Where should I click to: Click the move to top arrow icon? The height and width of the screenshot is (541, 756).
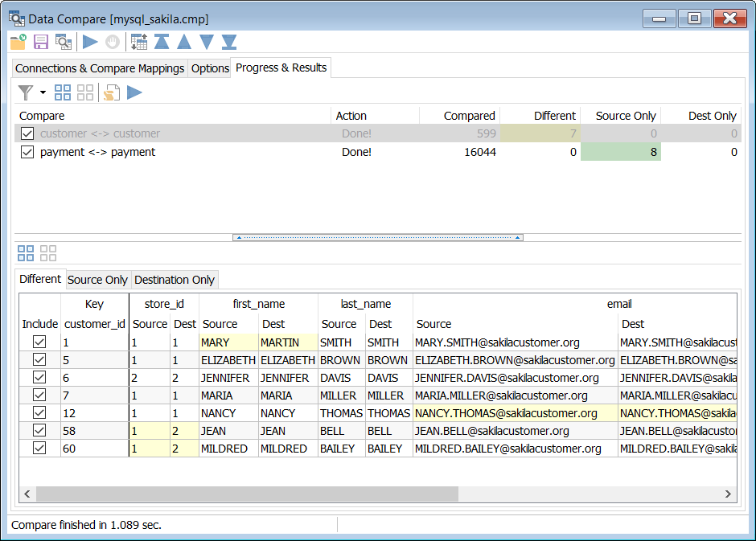(162, 42)
